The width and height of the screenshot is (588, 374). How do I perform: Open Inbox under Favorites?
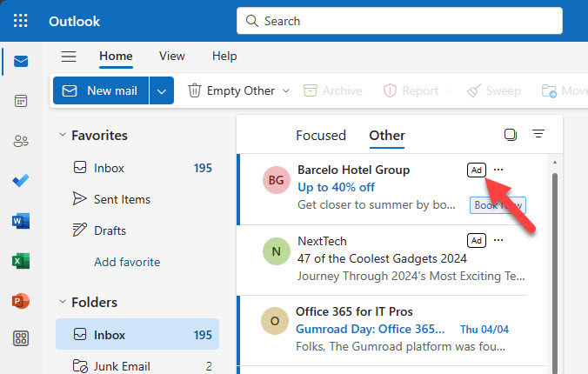[x=137, y=168]
